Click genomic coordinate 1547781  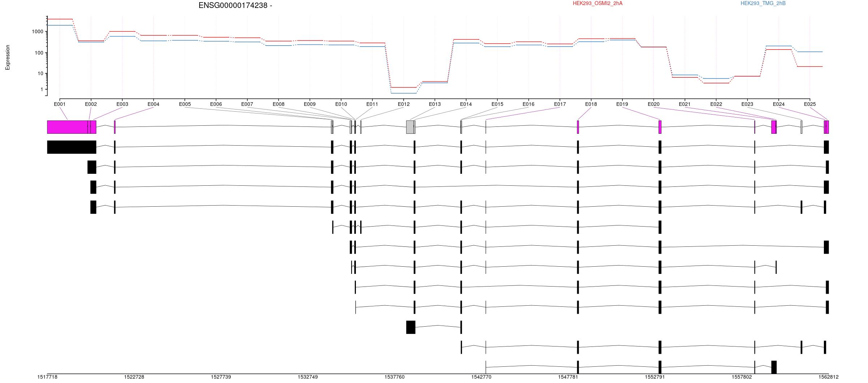(568, 377)
